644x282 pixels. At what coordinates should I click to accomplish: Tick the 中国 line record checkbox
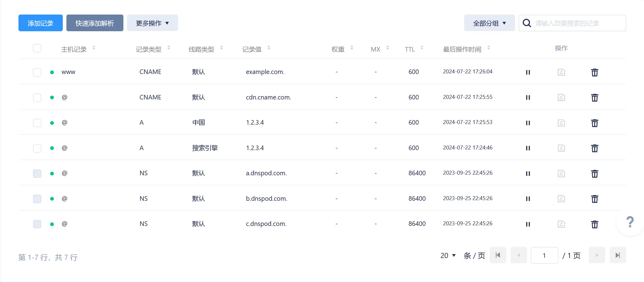coord(37,123)
